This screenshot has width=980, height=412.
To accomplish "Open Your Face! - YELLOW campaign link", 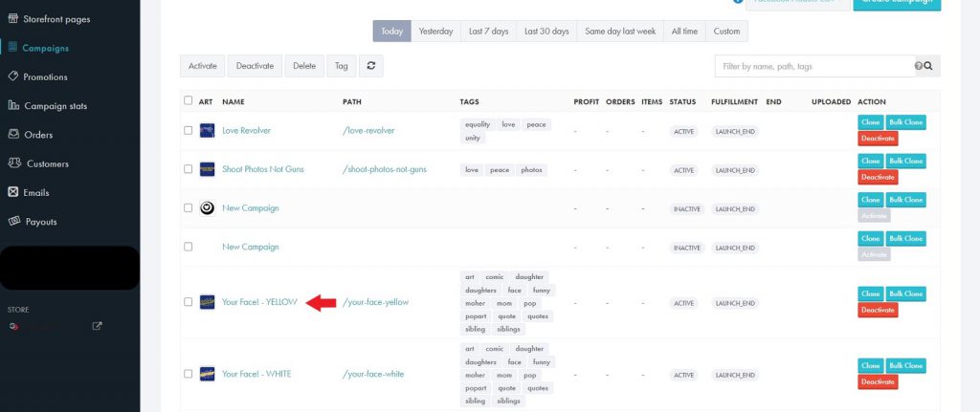I will pyautogui.click(x=259, y=302).
